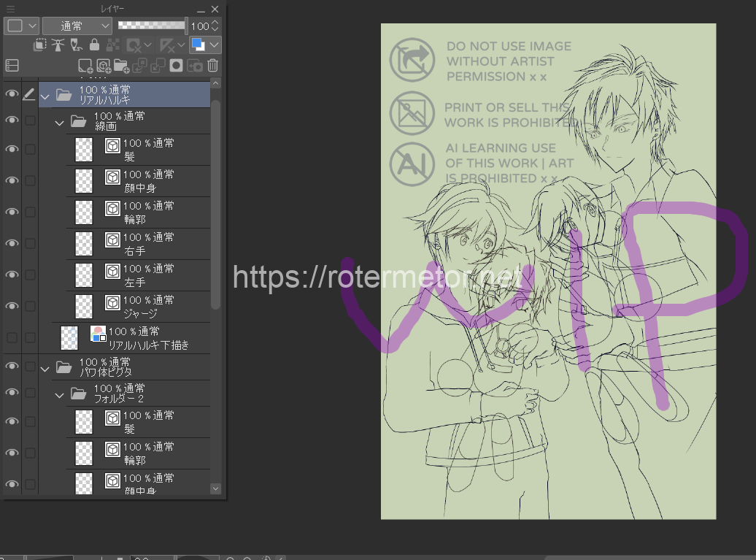Click the Delete Layer trash icon
Image resolution: width=756 pixels, height=560 pixels.
click(x=212, y=66)
